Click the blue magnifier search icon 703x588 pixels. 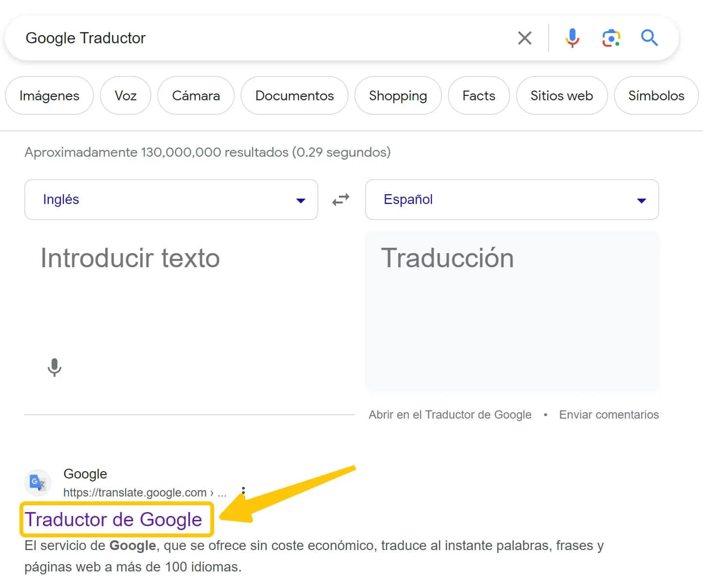(x=649, y=37)
